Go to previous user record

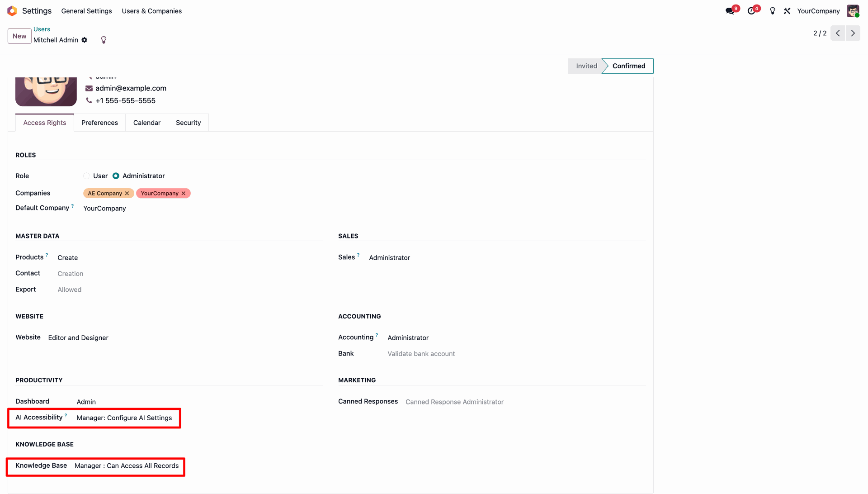(838, 33)
